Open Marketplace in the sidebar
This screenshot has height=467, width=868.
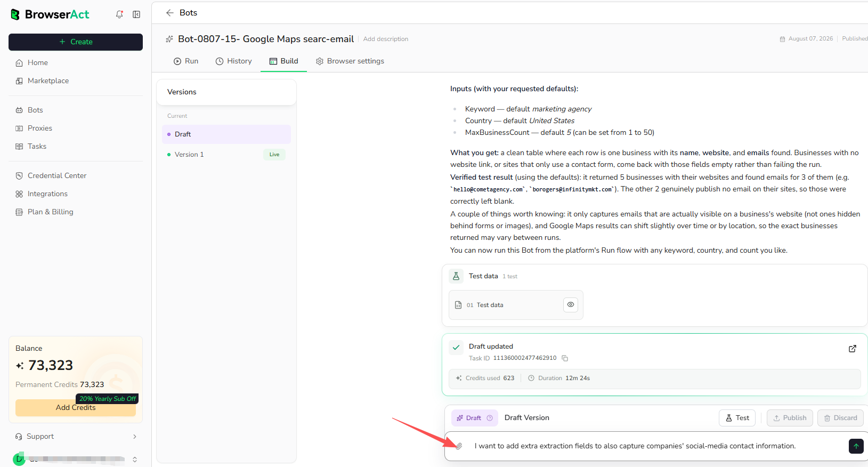[x=76, y=81]
